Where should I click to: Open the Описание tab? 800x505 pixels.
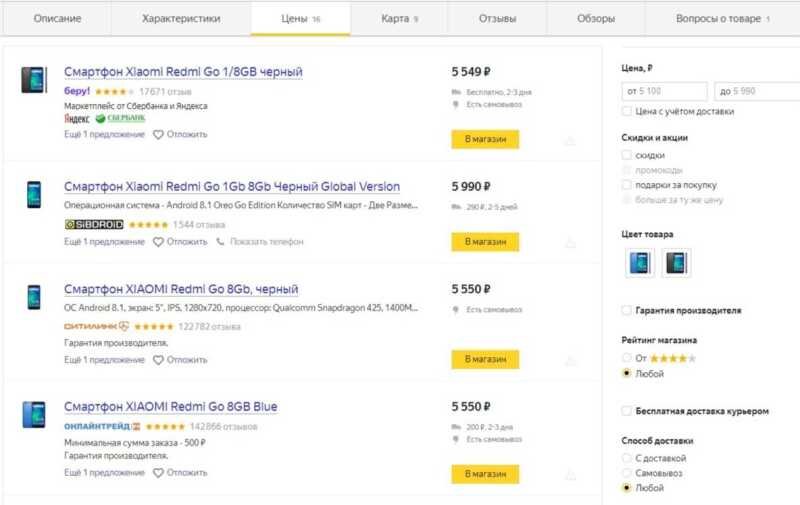click(x=57, y=18)
